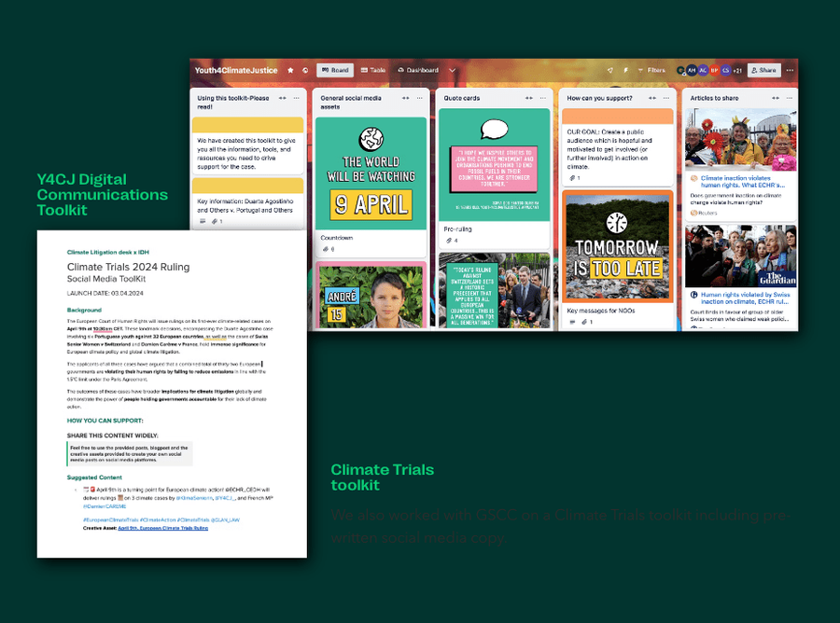Open the board menu three dots next to Share
This screenshot has height=623, width=840.
(790, 70)
